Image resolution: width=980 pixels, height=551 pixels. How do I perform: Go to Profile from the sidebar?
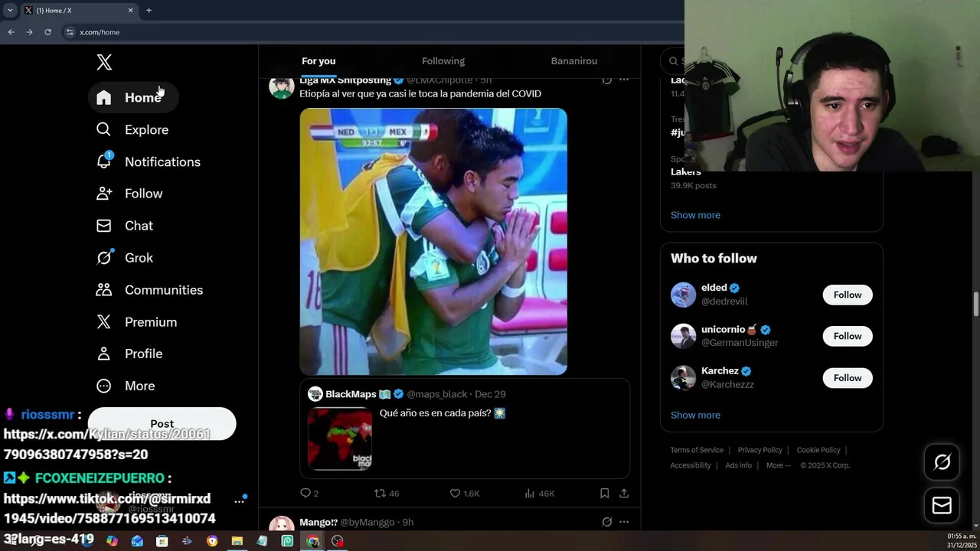pyautogui.click(x=129, y=354)
